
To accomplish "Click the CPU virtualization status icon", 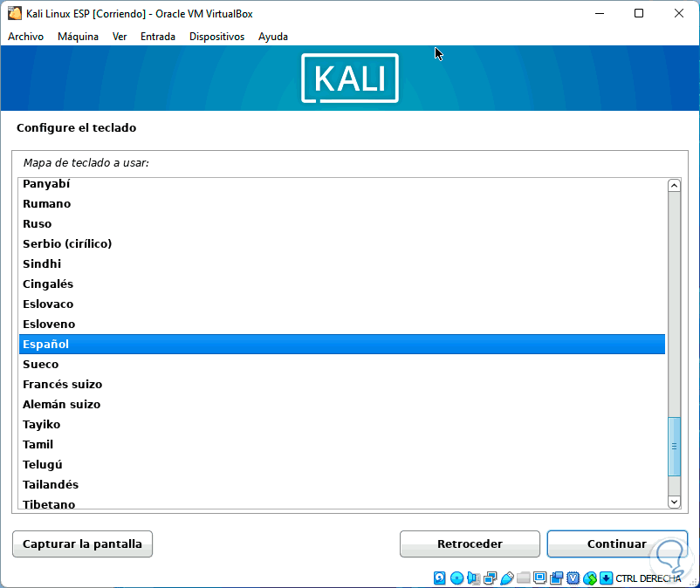I will point(573,578).
